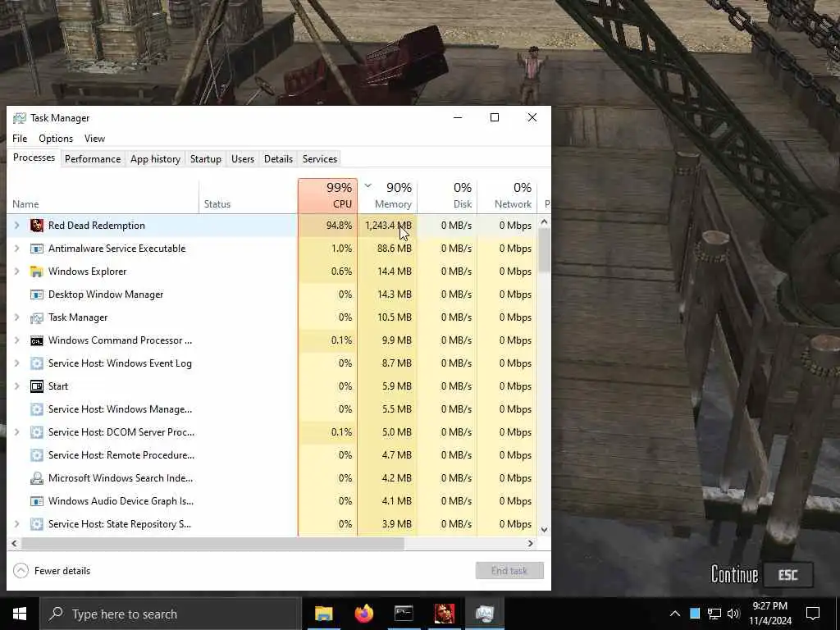This screenshot has height=630, width=840.
Task: Switch to the Startup tab
Action: [206, 159]
